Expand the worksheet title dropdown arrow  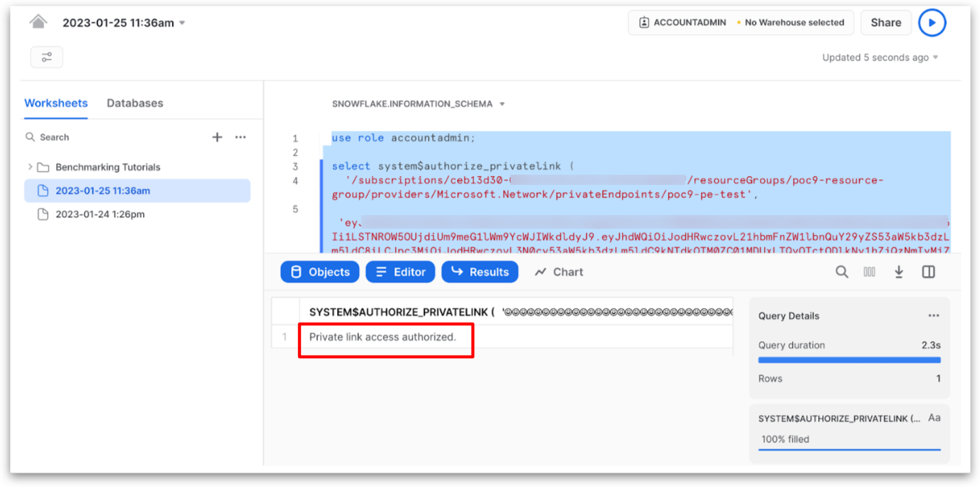click(x=182, y=23)
